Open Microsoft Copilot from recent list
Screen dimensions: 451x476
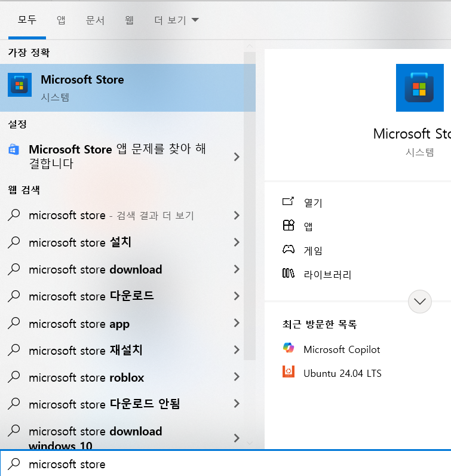click(x=342, y=349)
